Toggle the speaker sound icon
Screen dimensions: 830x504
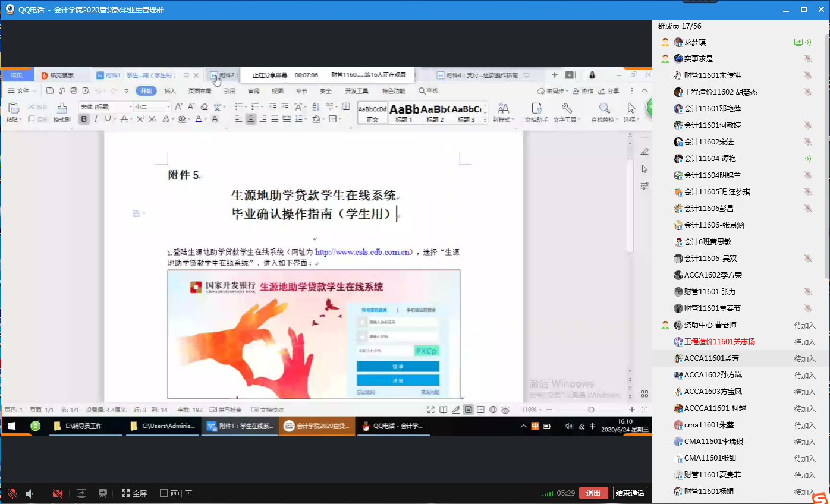29,493
